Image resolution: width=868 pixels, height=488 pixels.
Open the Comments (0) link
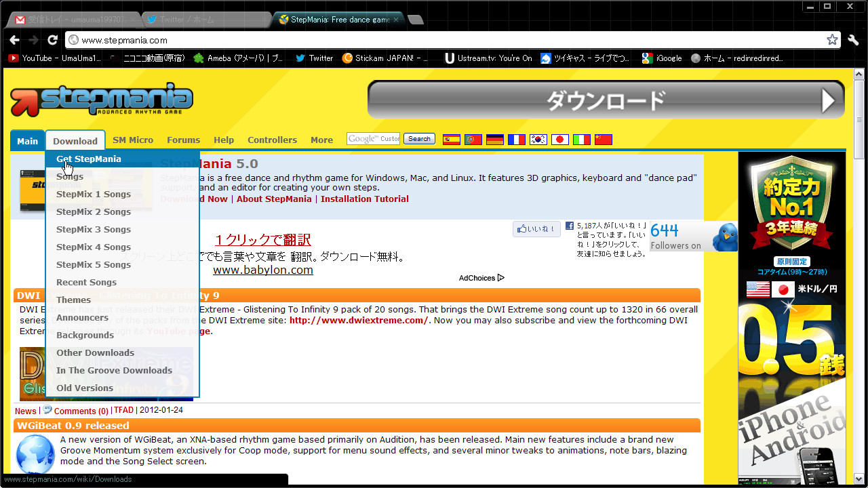pos(81,411)
